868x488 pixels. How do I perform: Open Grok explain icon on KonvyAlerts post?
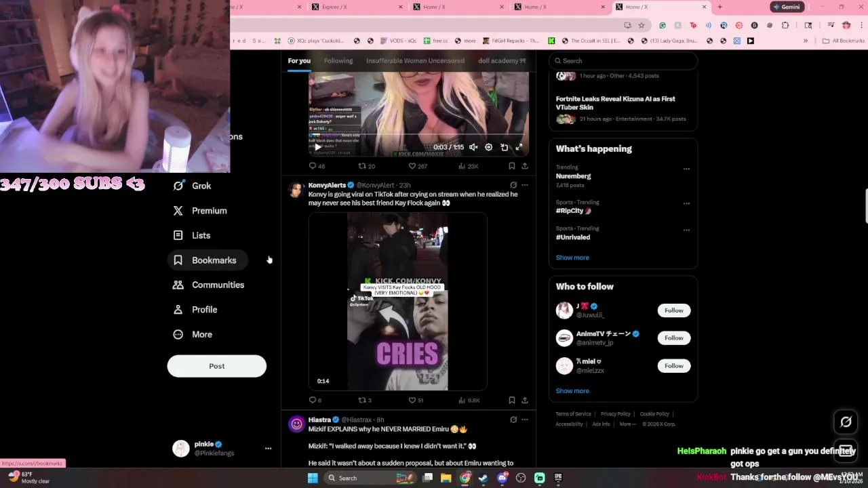coord(513,185)
